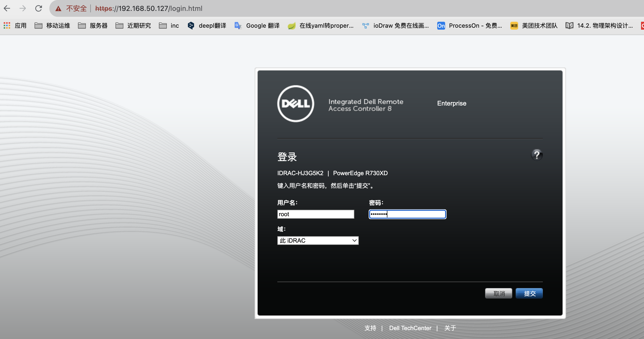Open the 14.2. 物理架构设计 bookmark
Screen dimensions: 644x339
[x=599, y=25]
